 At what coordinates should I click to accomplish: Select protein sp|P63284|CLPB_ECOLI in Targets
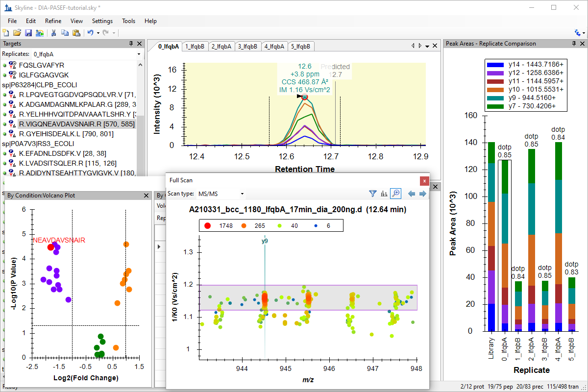click(39, 85)
